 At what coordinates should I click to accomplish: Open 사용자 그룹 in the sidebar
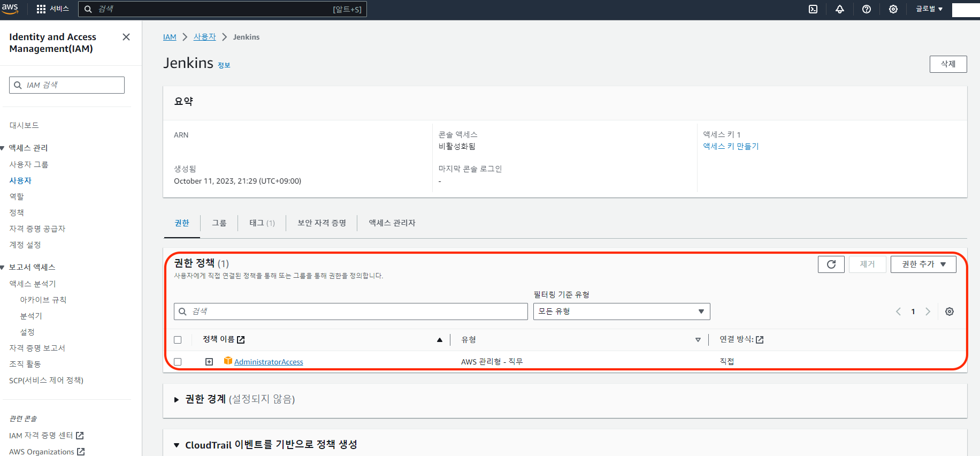pyautogui.click(x=29, y=165)
